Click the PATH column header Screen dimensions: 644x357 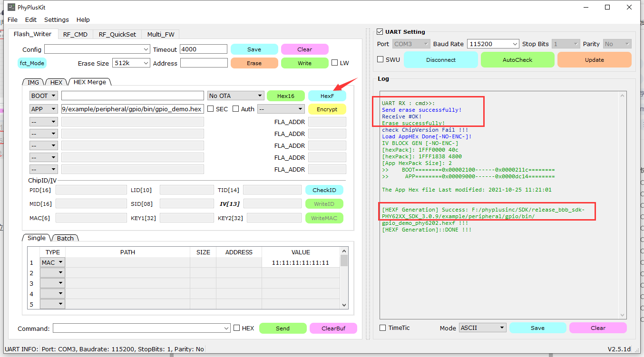(127, 252)
